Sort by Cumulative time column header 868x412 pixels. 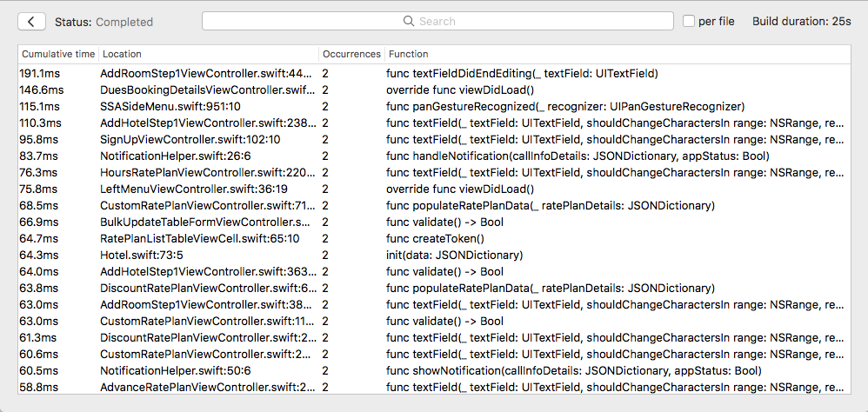coord(58,54)
